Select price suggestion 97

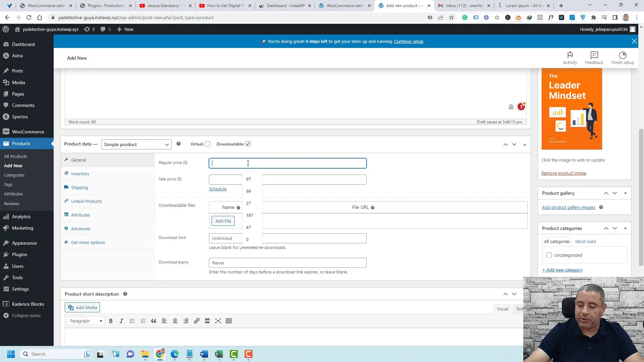click(249, 179)
